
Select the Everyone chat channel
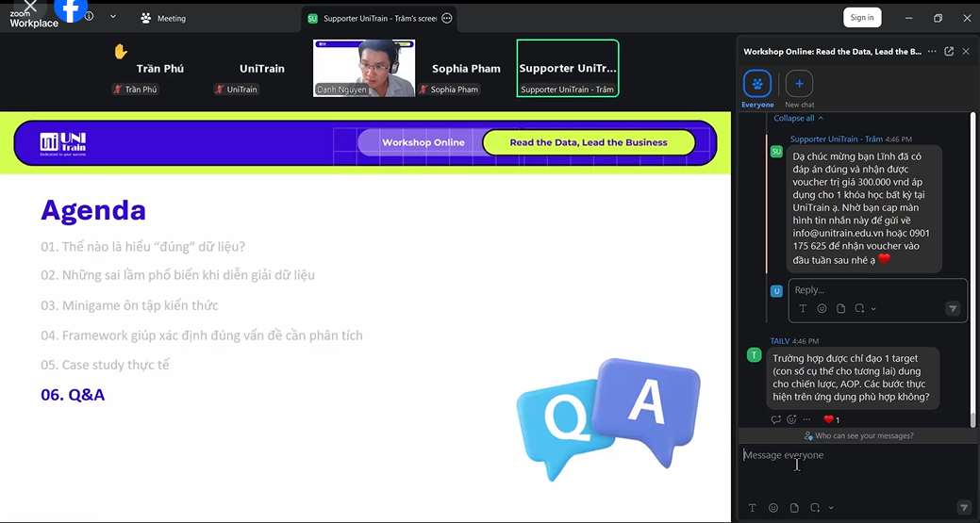pos(757,90)
